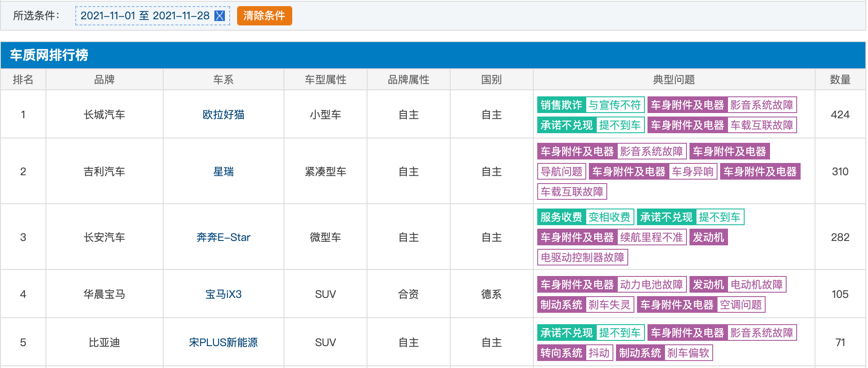Screen dimensions: 868x368
Task: Click the 所选条件 label
Action: pos(36,16)
